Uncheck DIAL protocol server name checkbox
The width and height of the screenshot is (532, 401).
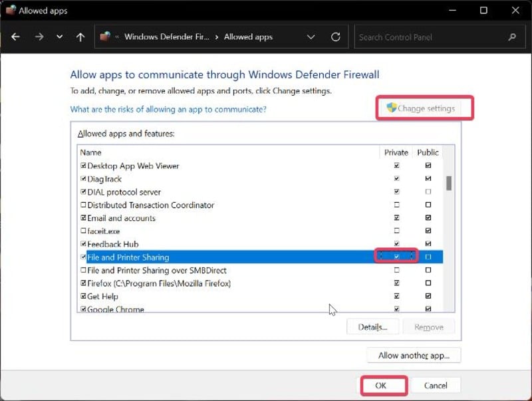coord(83,192)
